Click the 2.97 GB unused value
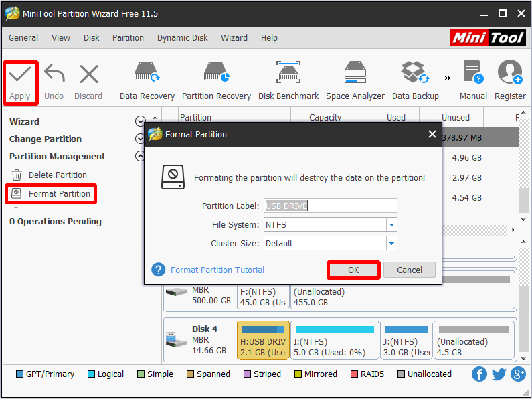Viewport: 532px width, 399px height. point(467,178)
